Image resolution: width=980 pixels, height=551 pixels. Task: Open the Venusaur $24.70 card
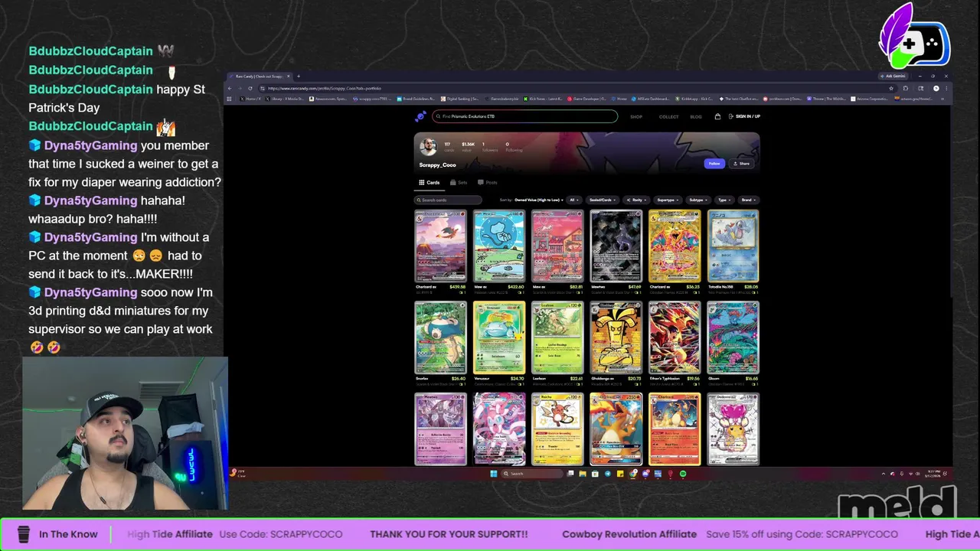499,337
